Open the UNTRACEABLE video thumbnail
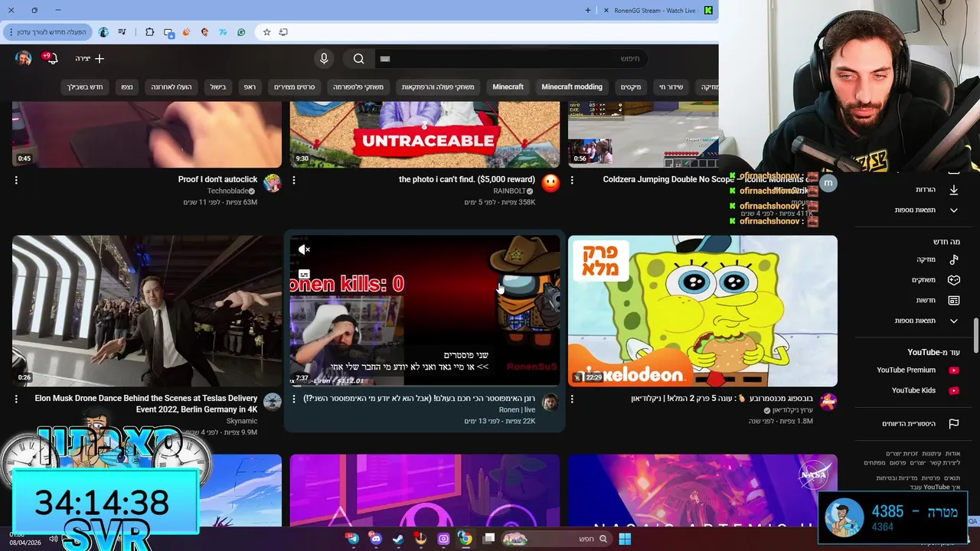This screenshot has width=980, height=551. pyautogui.click(x=425, y=134)
